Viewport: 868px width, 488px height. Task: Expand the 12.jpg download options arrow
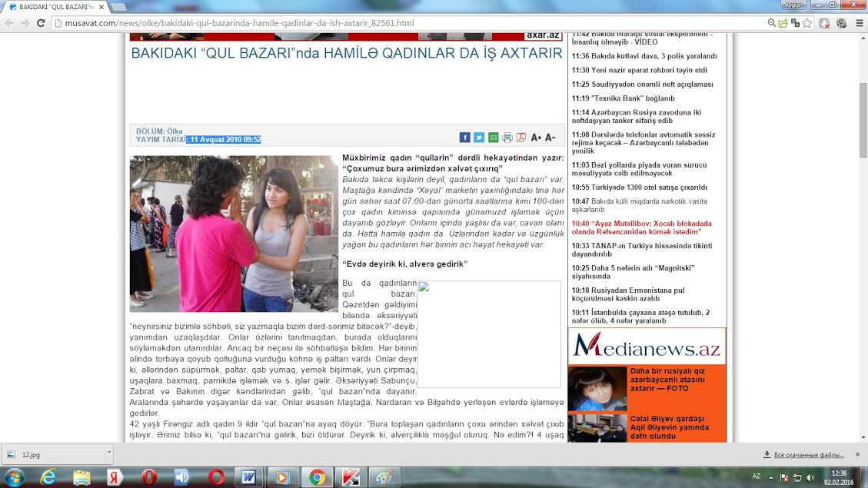coord(109,453)
